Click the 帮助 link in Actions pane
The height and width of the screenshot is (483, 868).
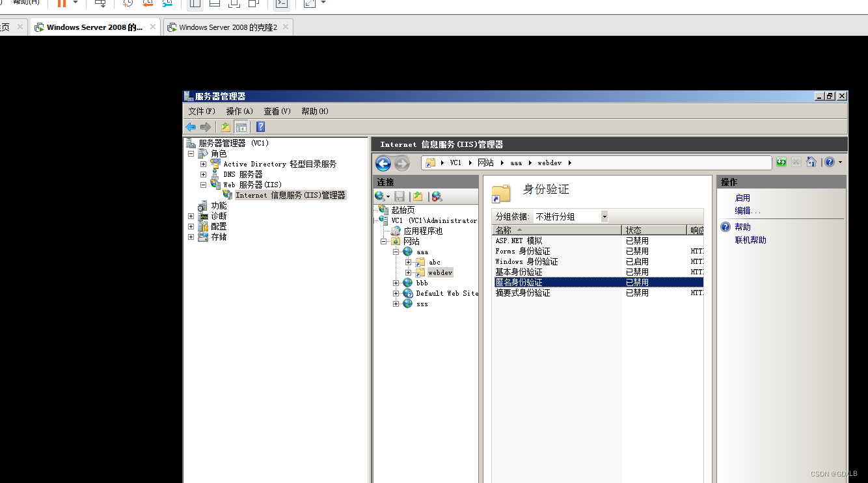pos(742,227)
